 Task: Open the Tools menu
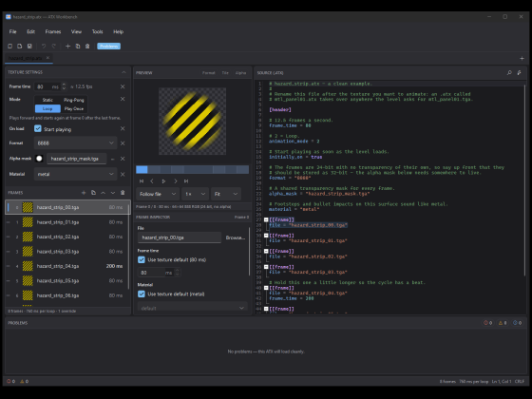(97, 32)
